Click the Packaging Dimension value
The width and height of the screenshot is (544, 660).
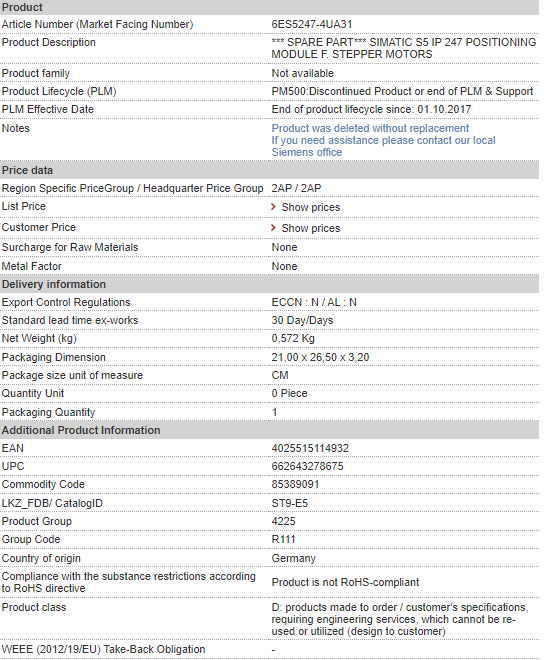coord(320,357)
